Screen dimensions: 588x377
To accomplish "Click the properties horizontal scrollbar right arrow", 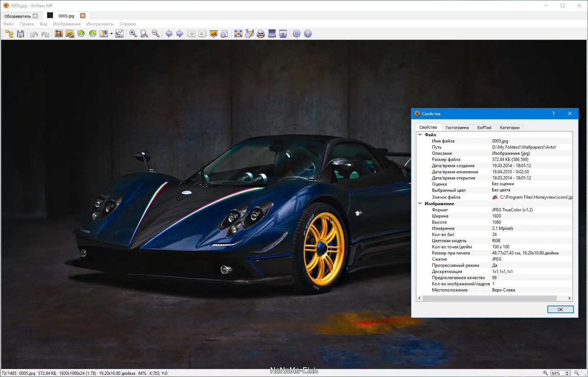I will pyautogui.click(x=569, y=298).
